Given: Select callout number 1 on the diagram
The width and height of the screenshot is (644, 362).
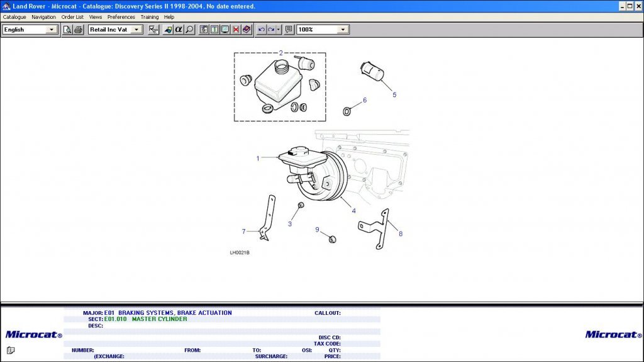Looking at the screenshot, I should point(258,159).
